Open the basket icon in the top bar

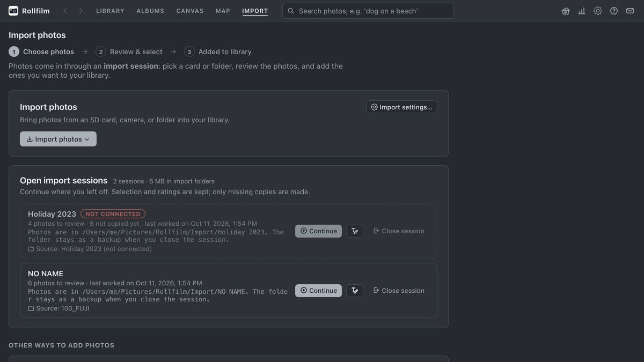566,11
